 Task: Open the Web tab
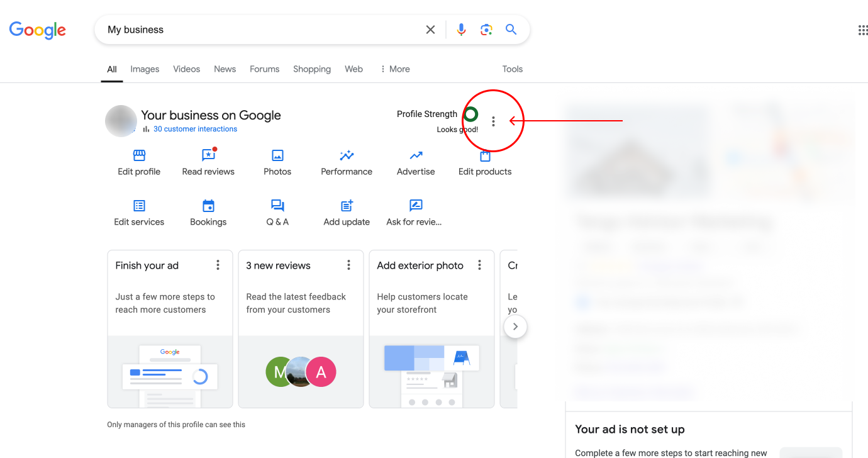[354, 69]
